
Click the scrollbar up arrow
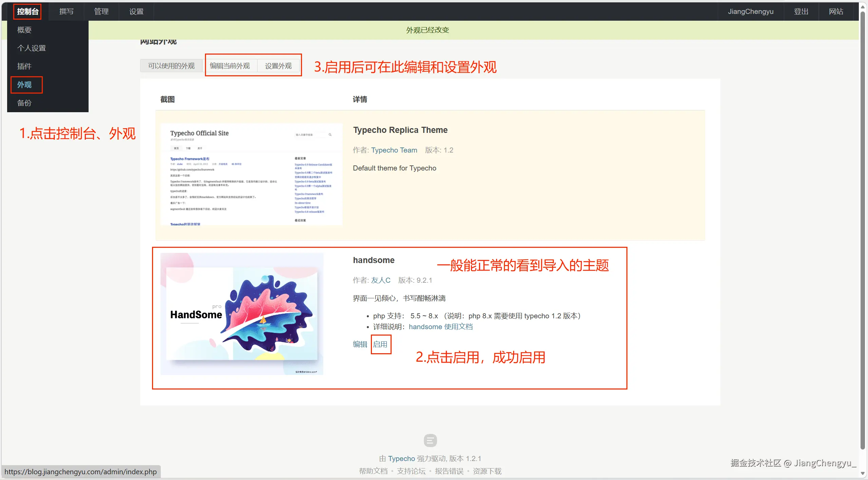863,7
